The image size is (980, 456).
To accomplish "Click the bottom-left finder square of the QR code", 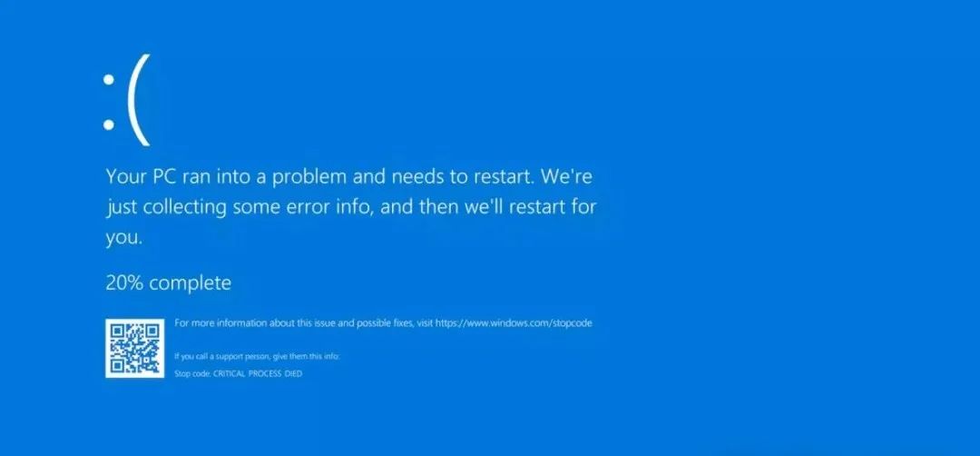I will click(x=117, y=366).
